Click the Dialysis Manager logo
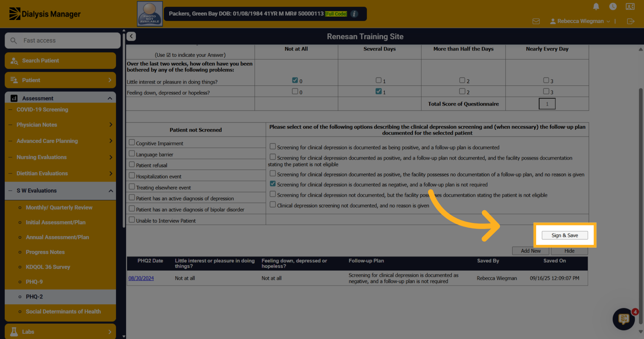The height and width of the screenshot is (339, 644). tap(45, 14)
